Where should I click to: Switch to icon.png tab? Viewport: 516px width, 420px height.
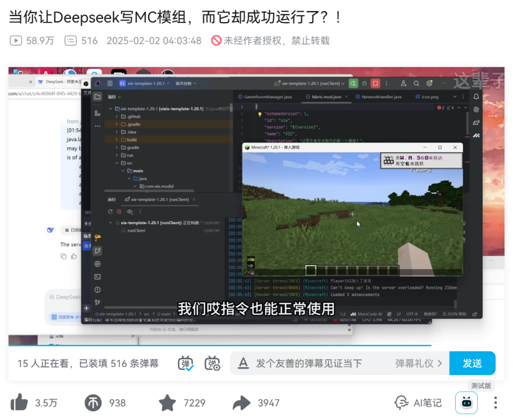coord(427,97)
